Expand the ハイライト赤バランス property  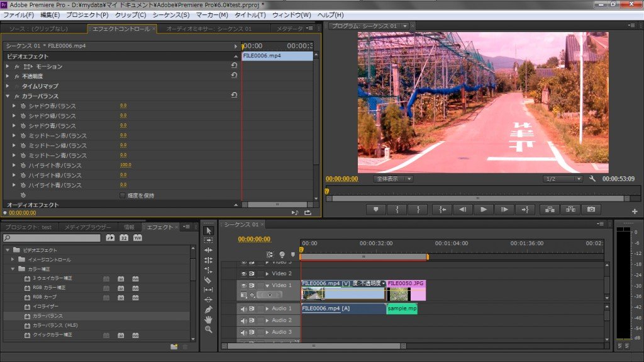tap(14, 165)
